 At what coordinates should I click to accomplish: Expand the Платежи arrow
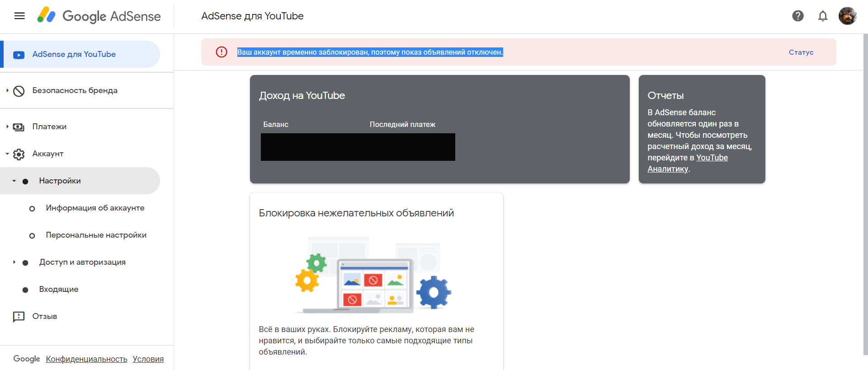coord(7,126)
